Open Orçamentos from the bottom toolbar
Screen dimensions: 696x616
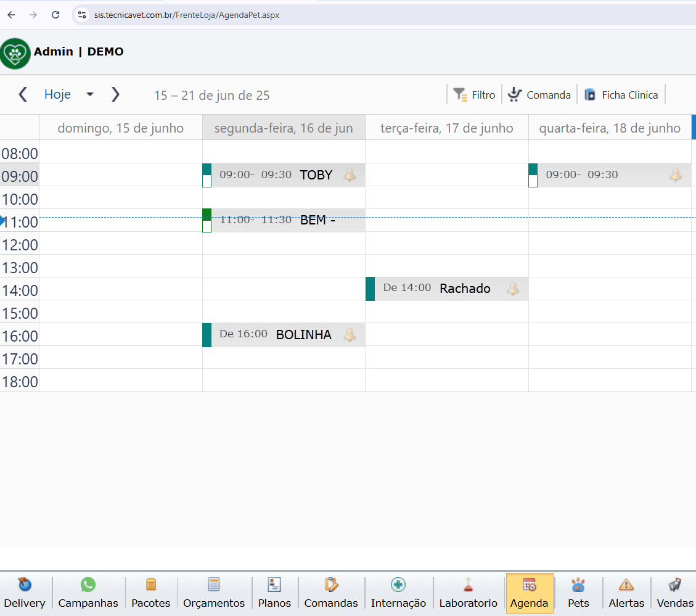click(214, 585)
